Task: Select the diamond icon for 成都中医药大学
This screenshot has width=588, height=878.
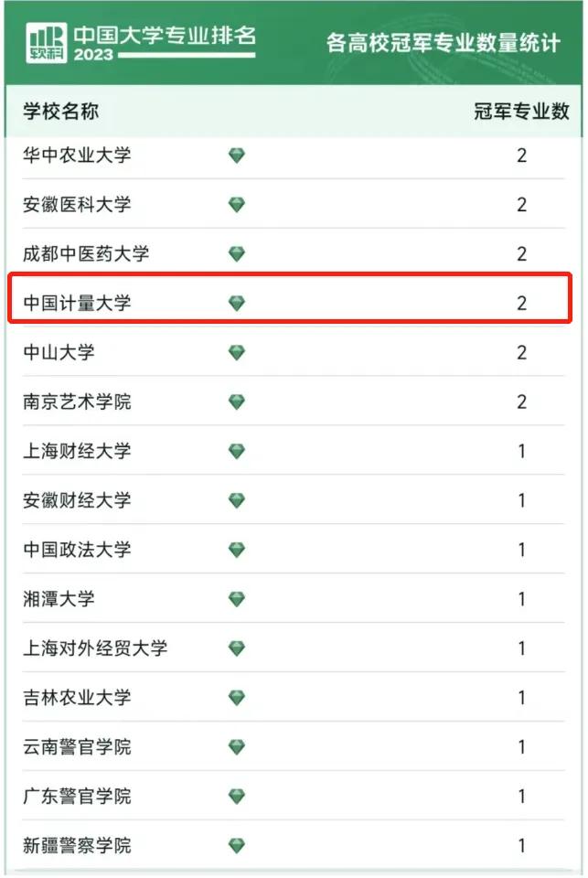Action: tap(237, 254)
